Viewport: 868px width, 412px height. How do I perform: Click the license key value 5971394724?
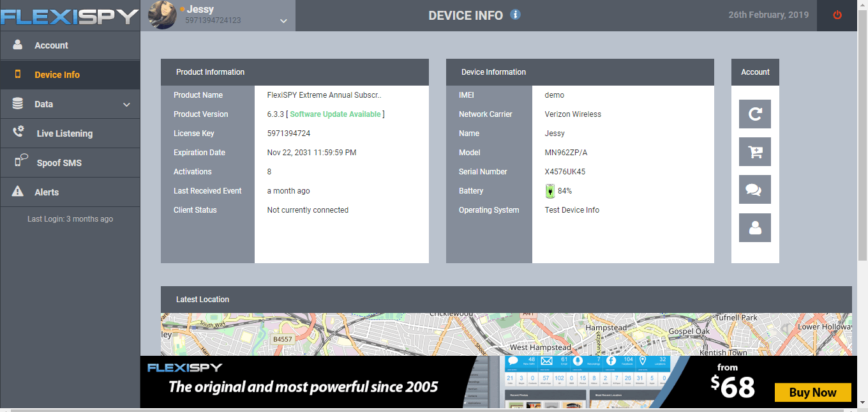pyautogui.click(x=288, y=134)
